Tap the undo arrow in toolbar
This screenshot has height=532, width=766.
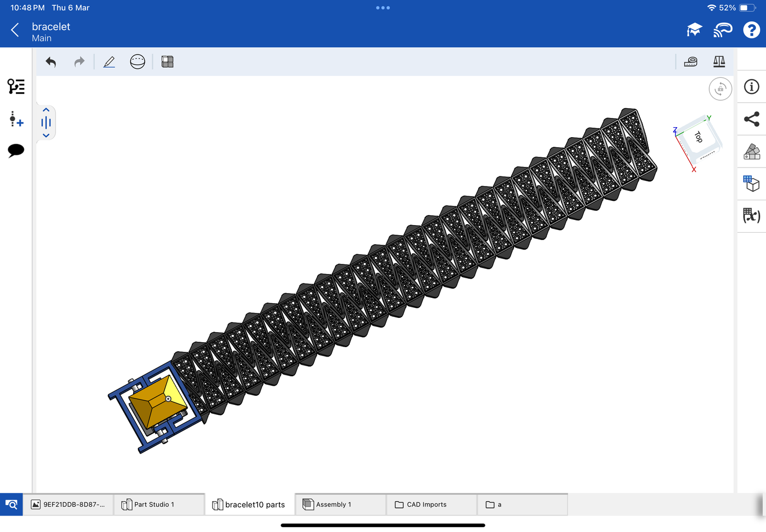pos(51,62)
